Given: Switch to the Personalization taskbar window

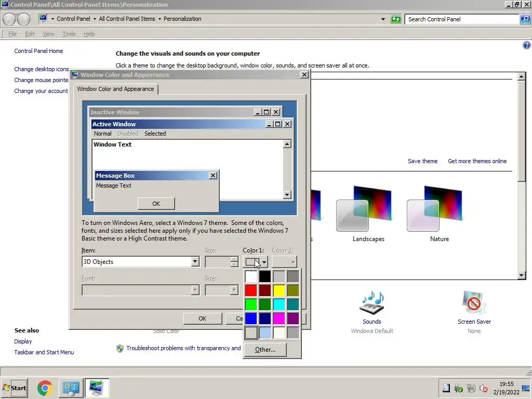Looking at the screenshot, I should point(97,388).
